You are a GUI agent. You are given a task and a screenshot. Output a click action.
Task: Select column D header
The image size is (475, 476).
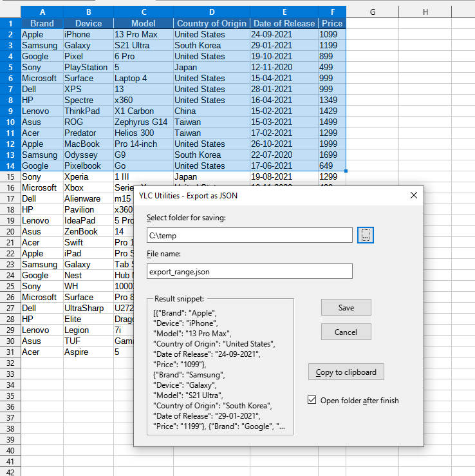[x=211, y=12]
